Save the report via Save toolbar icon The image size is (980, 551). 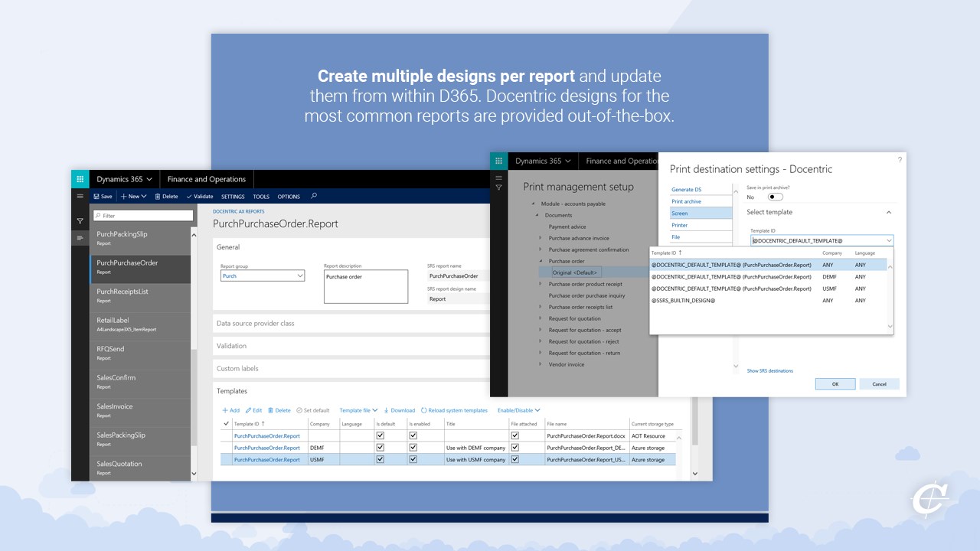pyautogui.click(x=103, y=197)
